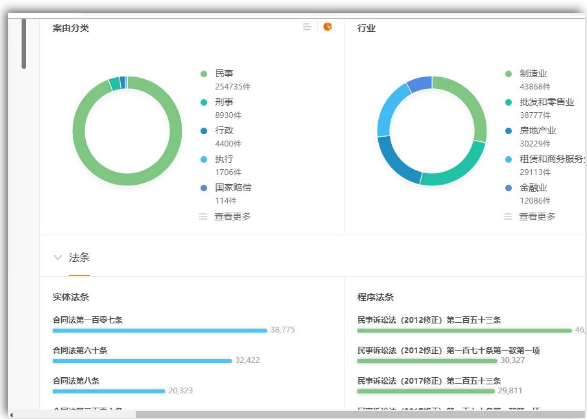The image size is (587, 419).
Task: Select 国家赔偿 legend label
Action: pyautogui.click(x=233, y=188)
